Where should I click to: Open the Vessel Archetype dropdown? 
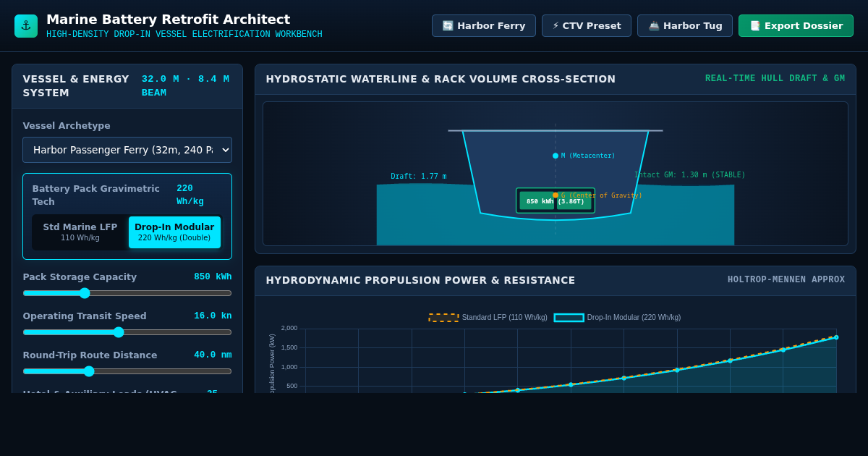click(127, 150)
